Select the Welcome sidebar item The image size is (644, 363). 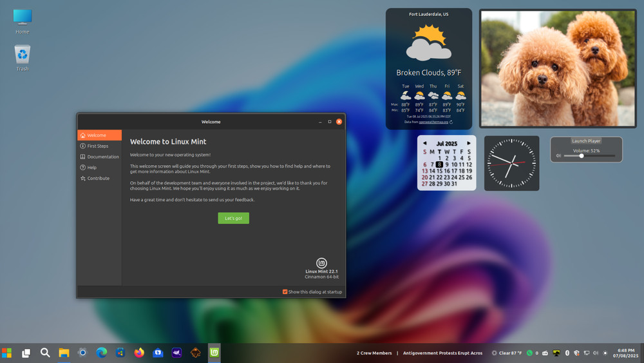coord(99,135)
